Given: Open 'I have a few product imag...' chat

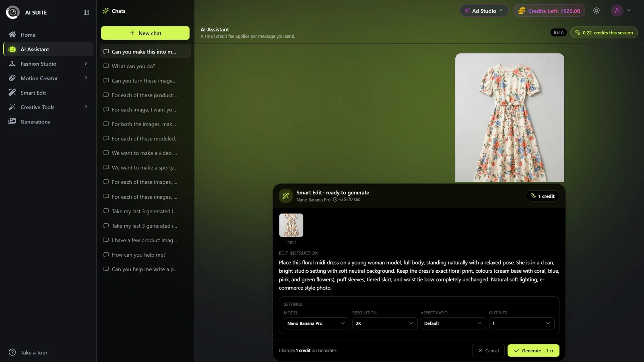Looking at the screenshot, I should coord(145,240).
